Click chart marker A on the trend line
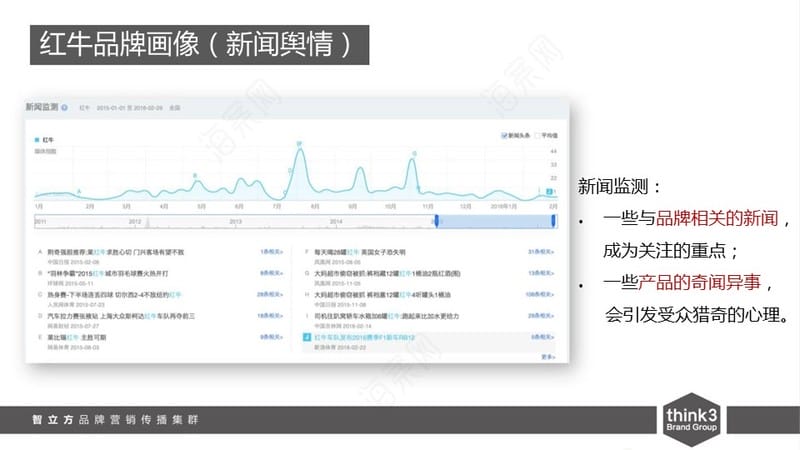 (x=79, y=192)
